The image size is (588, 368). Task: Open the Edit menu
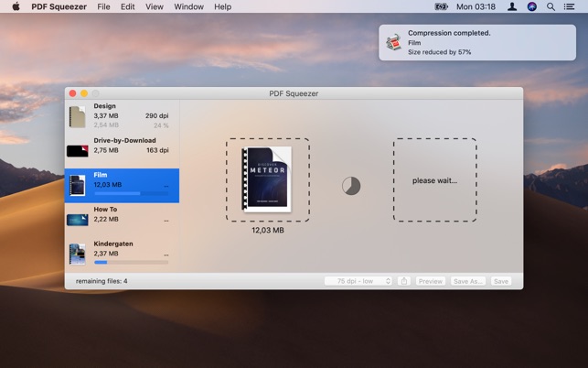pos(128,6)
